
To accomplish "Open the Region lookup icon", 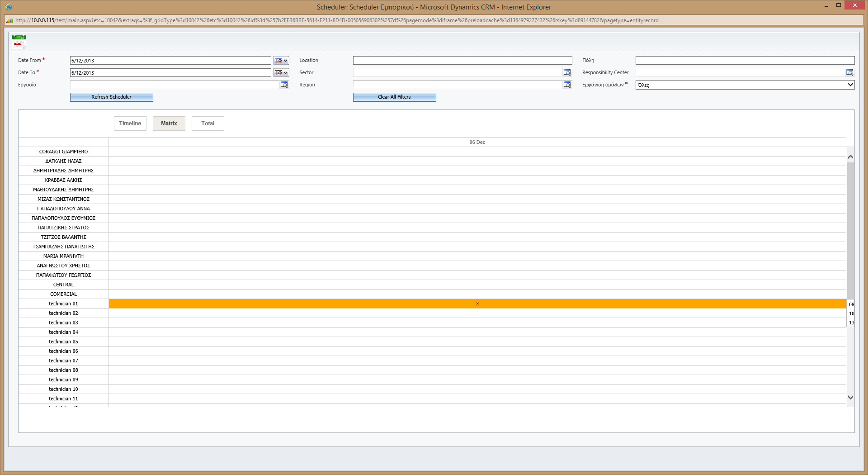I will click(x=567, y=85).
